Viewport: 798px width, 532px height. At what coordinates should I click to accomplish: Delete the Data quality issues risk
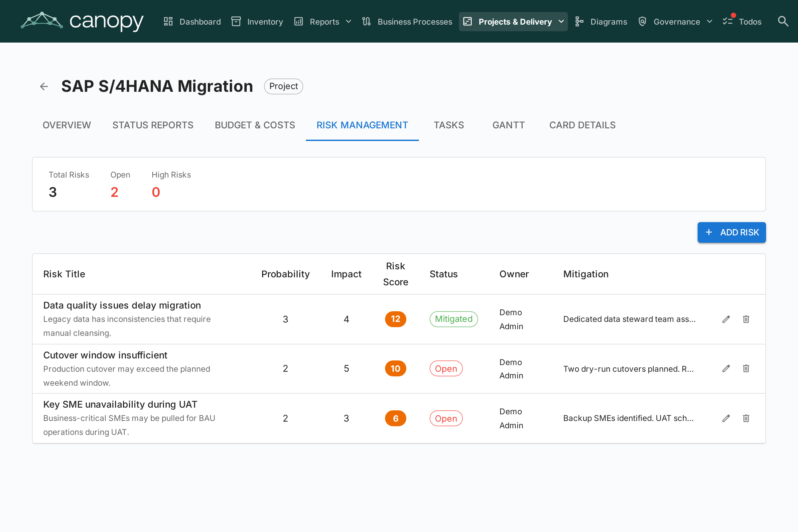[746, 319]
